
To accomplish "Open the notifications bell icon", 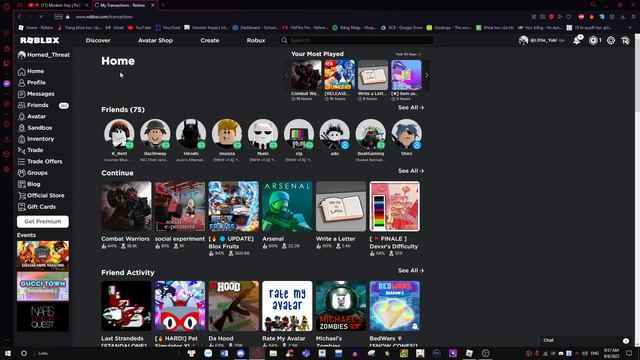I will 577,40.
